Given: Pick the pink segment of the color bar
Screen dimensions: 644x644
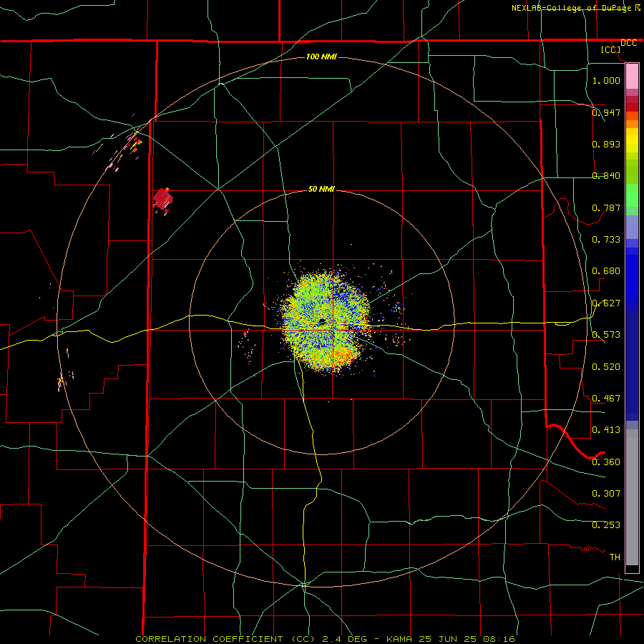Looking at the screenshot, I should coord(632,77).
